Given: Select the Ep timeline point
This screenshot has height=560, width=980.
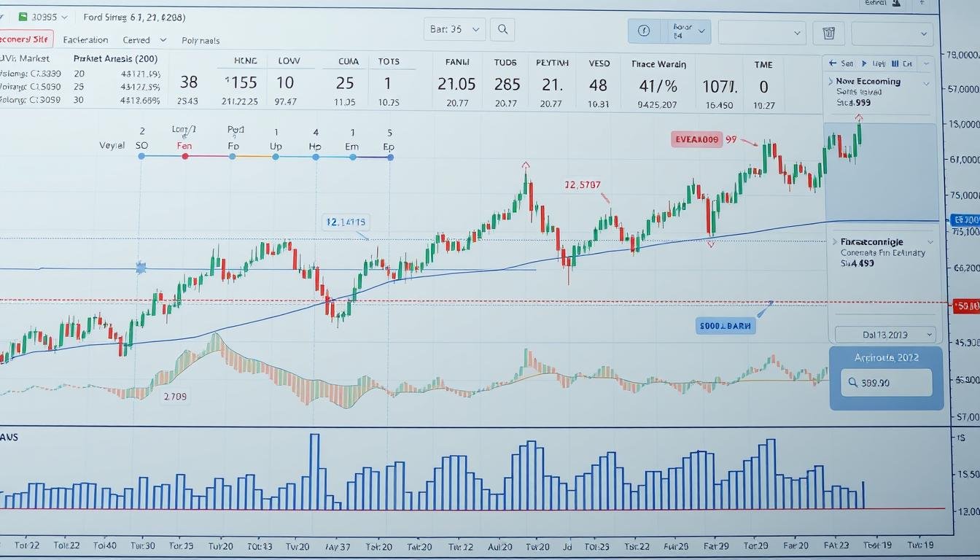Looking at the screenshot, I should (x=389, y=156).
